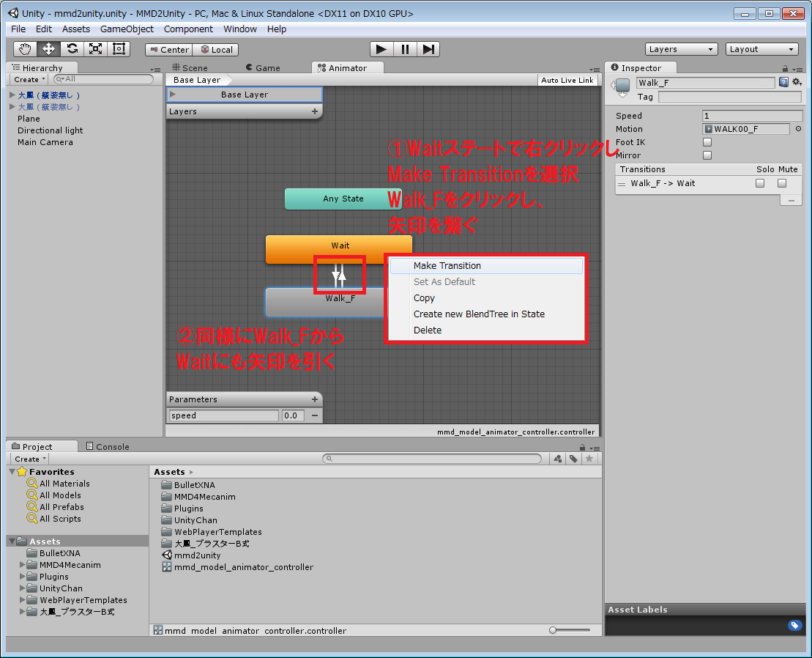Edit the Speed value field in Inspector

(753, 116)
